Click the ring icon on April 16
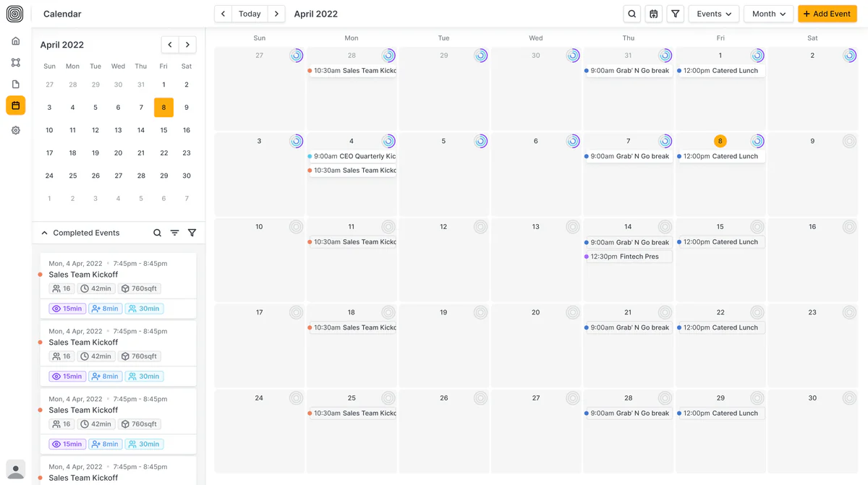 [850, 227]
